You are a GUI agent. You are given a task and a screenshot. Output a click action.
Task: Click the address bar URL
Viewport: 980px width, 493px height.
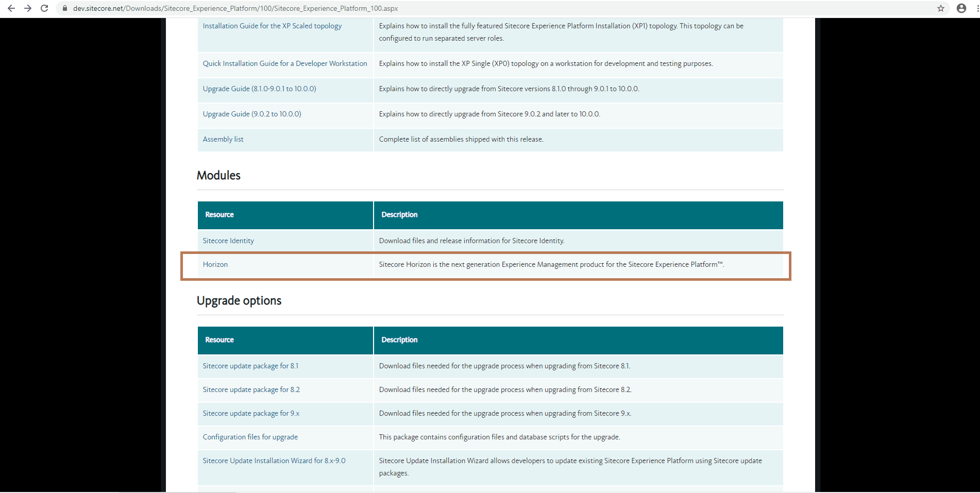(235, 8)
